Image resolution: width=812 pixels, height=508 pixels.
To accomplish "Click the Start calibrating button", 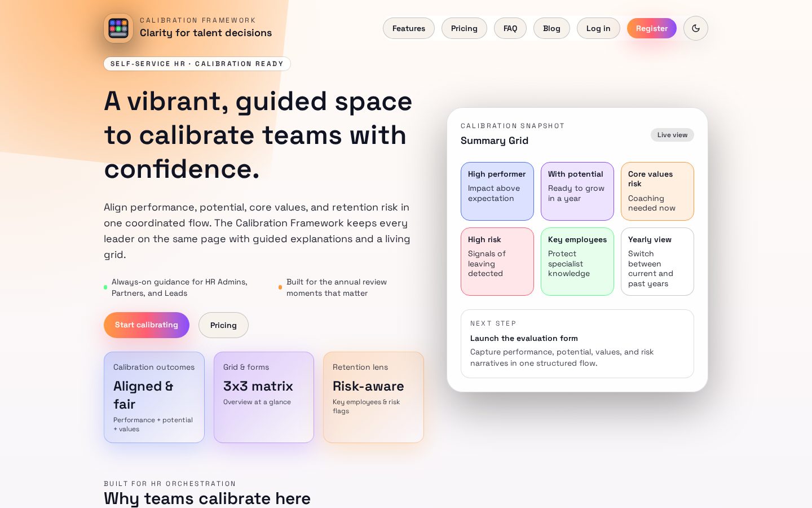I will (x=147, y=325).
